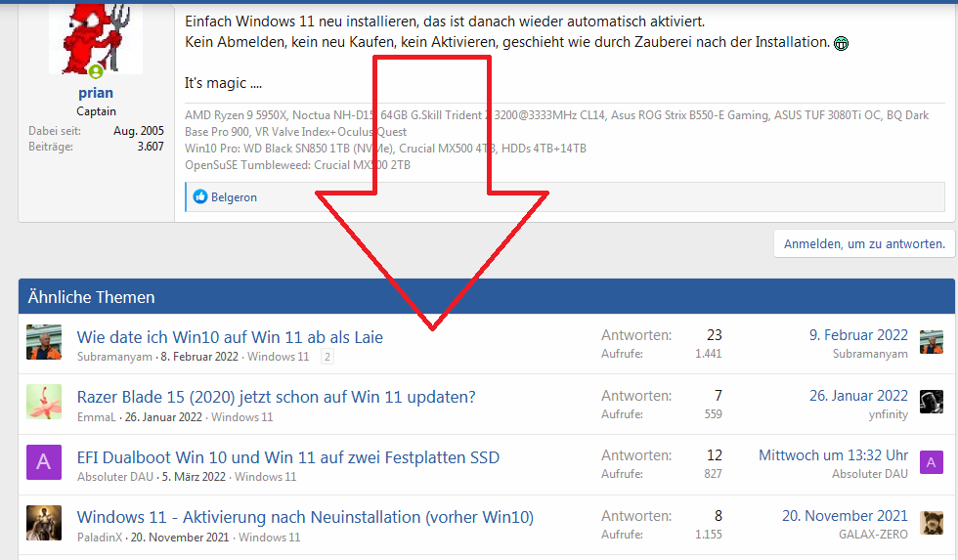Open the Subramanyam author link under the first thread
This screenshot has width=958, height=560.
point(114,357)
